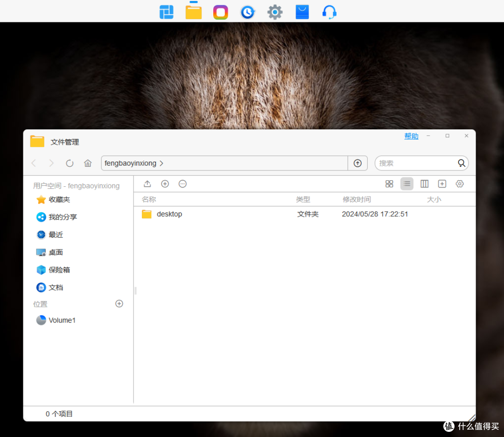The image size is (504, 437).
Task: Open the File Manager folder icon in dock
Action: tap(194, 12)
